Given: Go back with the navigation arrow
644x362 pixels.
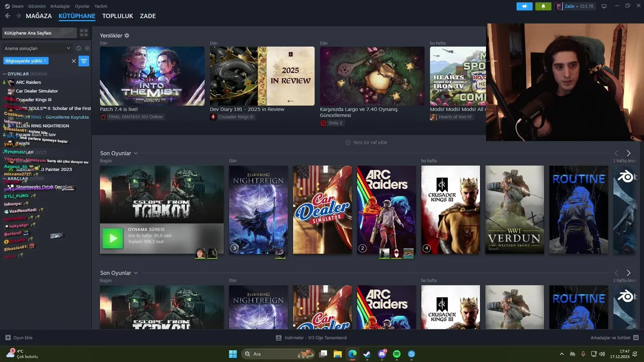Looking at the screenshot, I should tap(8, 16).
